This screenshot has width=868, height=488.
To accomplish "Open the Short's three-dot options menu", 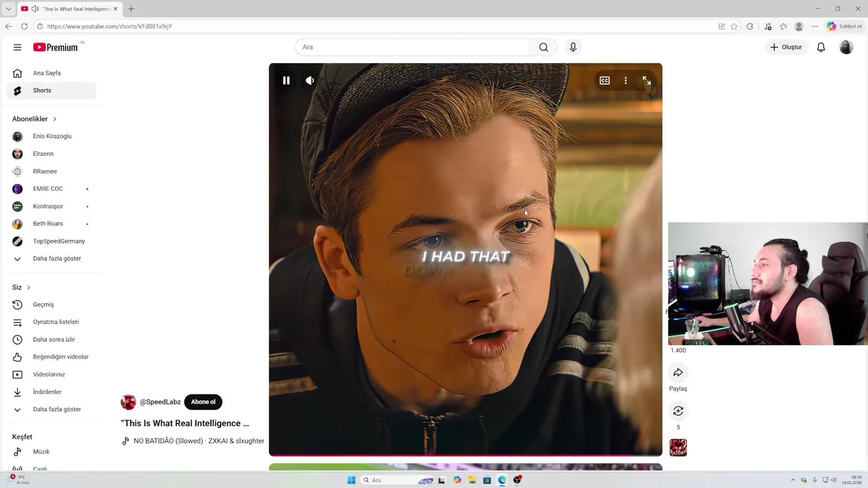I will [x=625, y=81].
